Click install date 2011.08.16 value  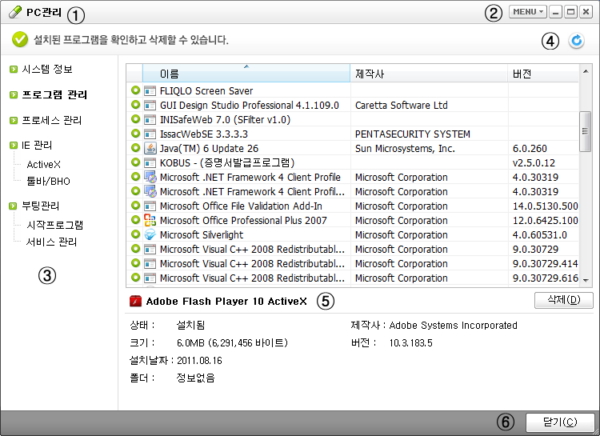tap(199, 361)
